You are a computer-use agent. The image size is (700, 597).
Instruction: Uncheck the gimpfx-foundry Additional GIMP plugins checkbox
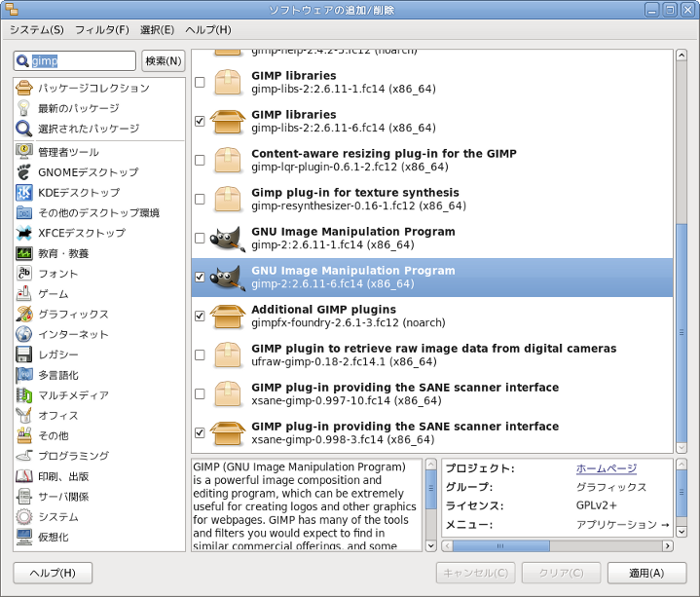pyautogui.click(x=200, y=317)
